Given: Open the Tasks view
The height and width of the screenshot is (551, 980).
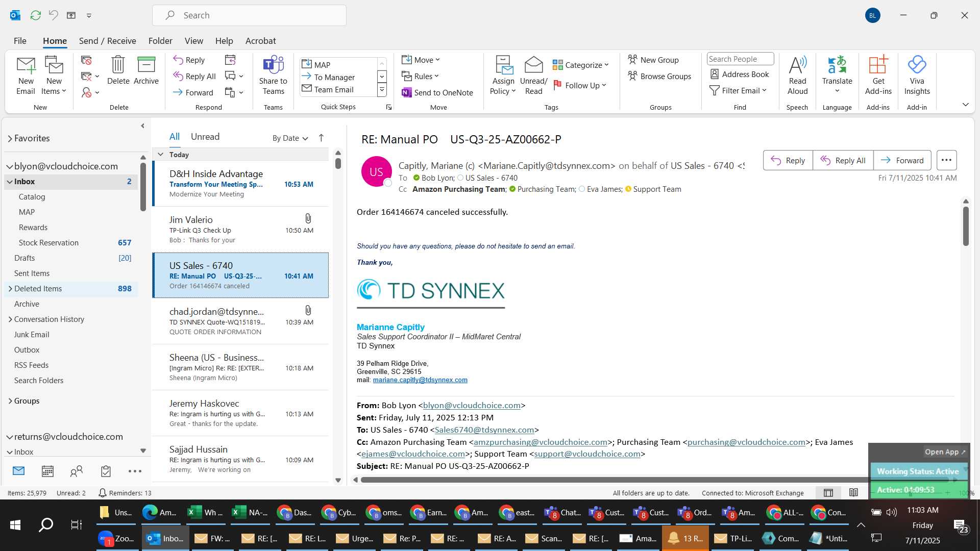Looking at the screenshot, I should (x=106, y=471).
